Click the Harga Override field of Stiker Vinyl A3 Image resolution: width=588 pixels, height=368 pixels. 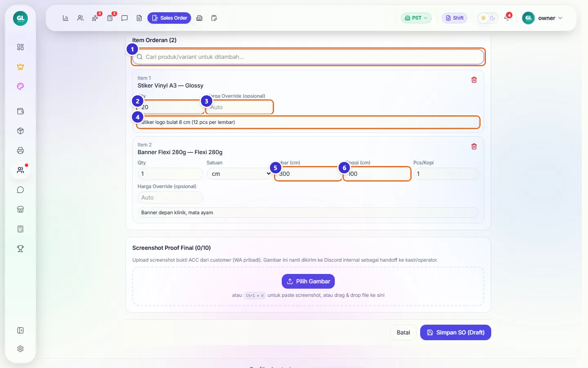239,107
